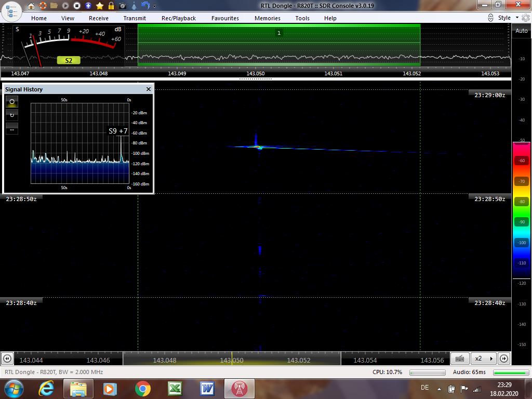Click the ribbon collapse up-down arrows icon
The image size is (532, 399).
[490, 18]
